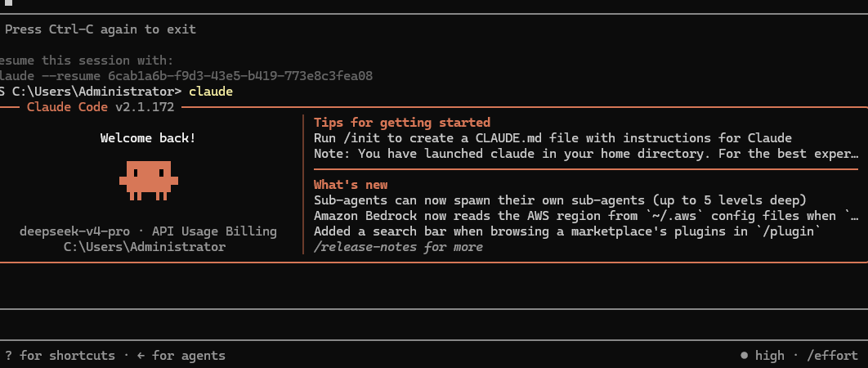Click the C:\Users\Administrator path under model
868x368 pixels.
145,247
